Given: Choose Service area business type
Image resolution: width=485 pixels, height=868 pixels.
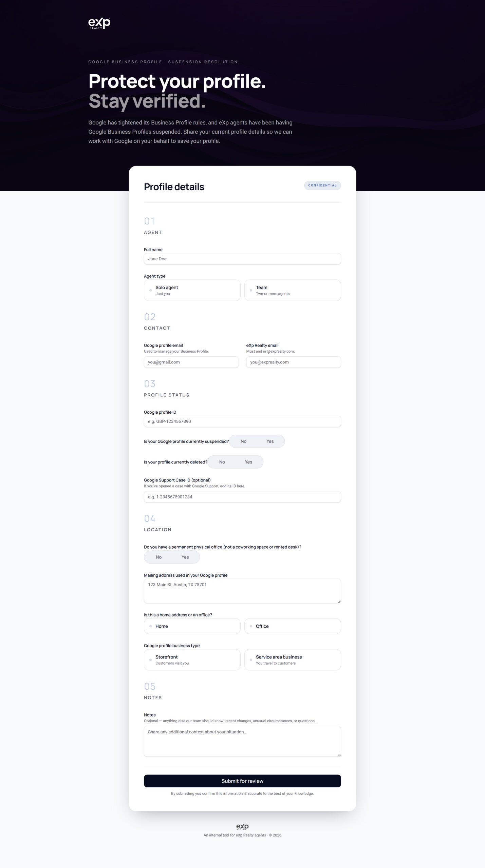Looking at the screenshot, I should [x=293, y=660].
